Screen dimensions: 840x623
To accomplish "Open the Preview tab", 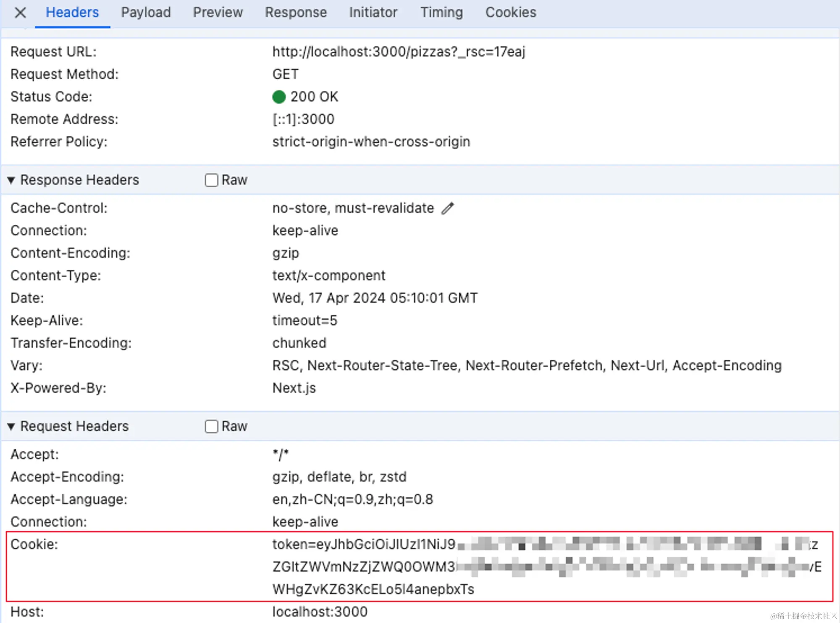I will (x=218, y=13).
